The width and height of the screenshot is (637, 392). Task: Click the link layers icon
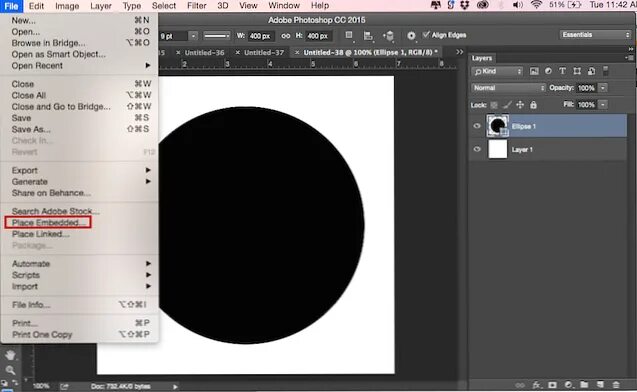tap(520, 385)
